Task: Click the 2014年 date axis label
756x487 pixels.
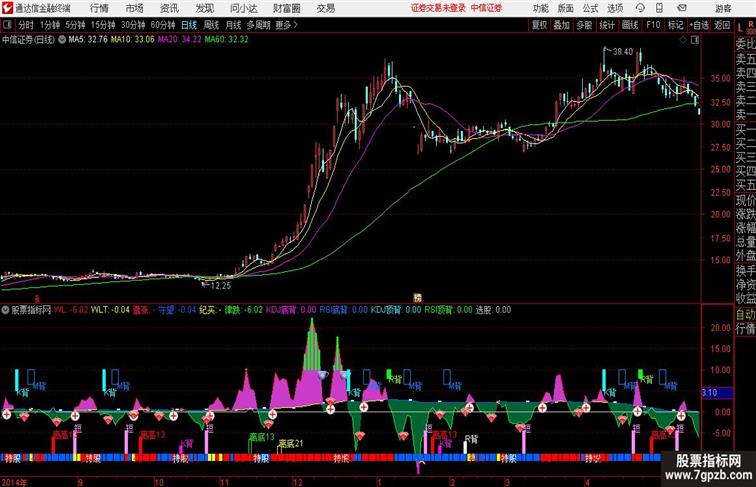Action: (x=14, y=482)
